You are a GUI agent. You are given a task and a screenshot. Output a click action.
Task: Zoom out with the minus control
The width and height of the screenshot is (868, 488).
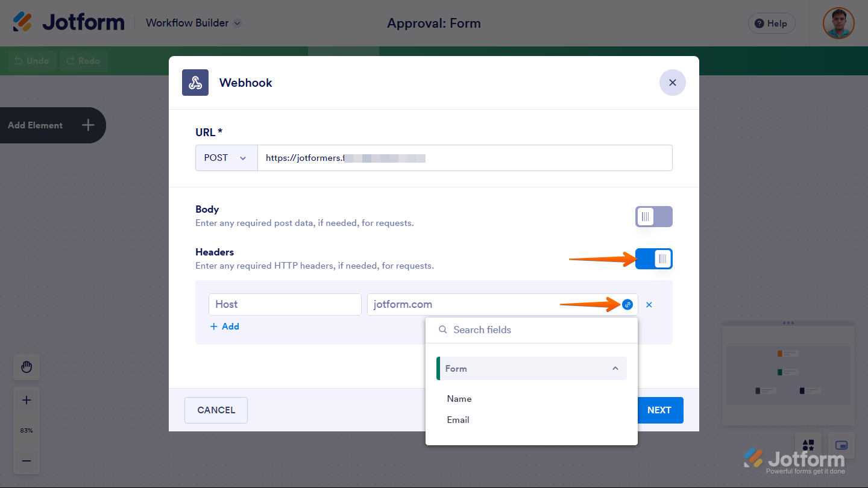[x=26, y=461]
